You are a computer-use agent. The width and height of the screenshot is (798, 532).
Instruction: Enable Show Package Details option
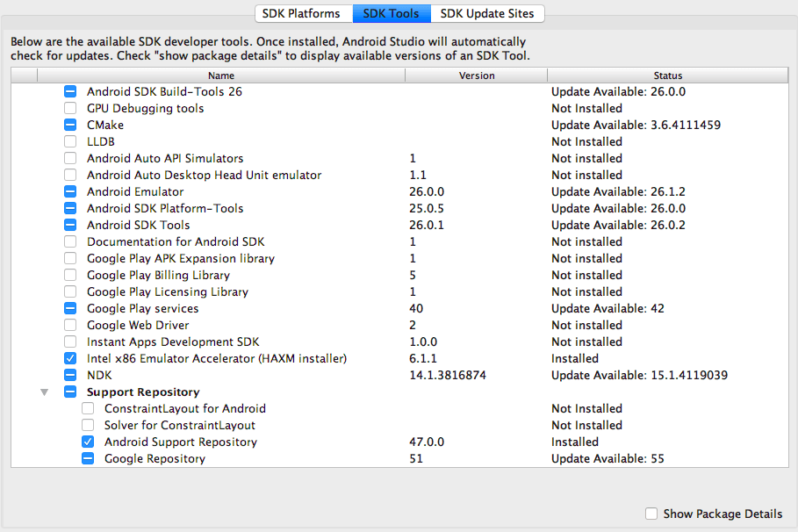click(651, 514)
